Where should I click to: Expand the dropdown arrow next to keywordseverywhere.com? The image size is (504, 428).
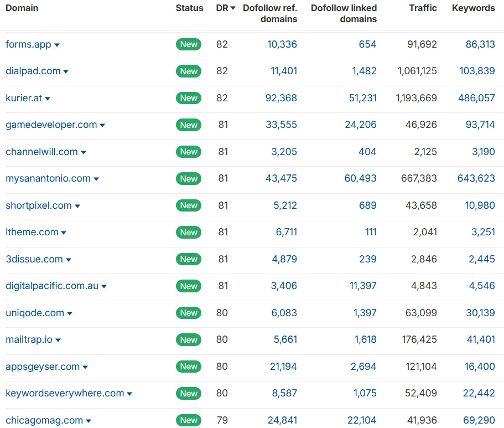click(129, 394)
